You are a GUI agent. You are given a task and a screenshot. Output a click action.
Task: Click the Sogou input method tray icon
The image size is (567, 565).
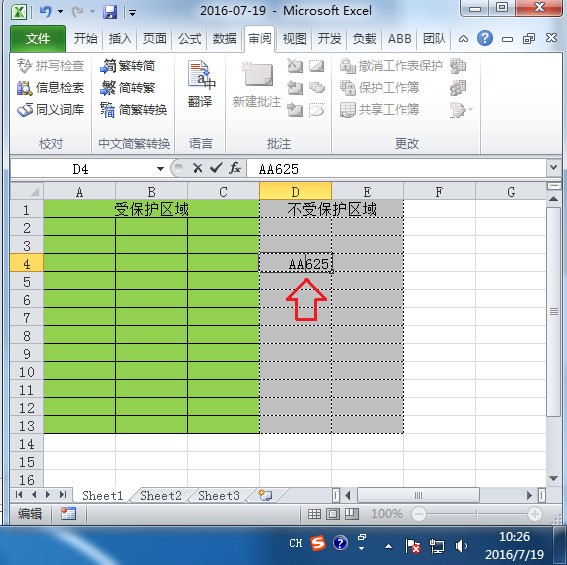[318, 543]
